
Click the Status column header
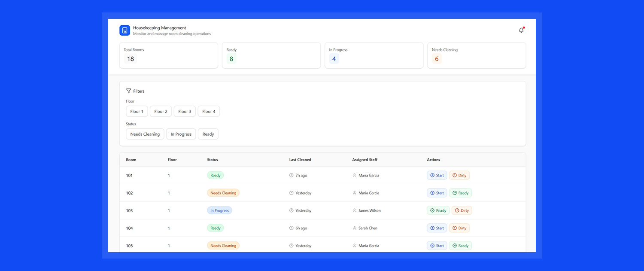tap(213, 160)
